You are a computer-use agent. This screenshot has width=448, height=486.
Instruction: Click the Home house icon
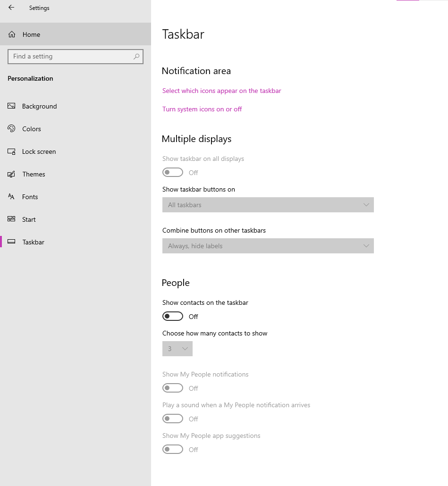[12, 34]
